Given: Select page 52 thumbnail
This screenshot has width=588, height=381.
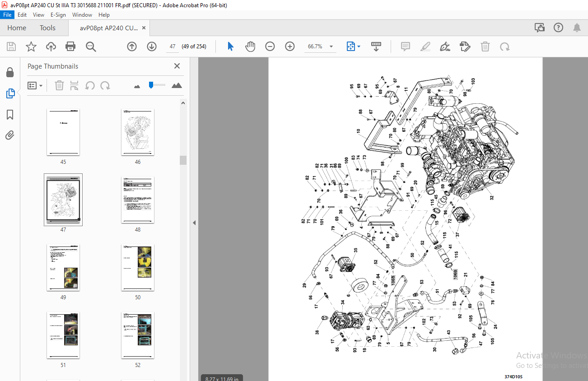Looking at the screenshot, I should coord(138,335).
